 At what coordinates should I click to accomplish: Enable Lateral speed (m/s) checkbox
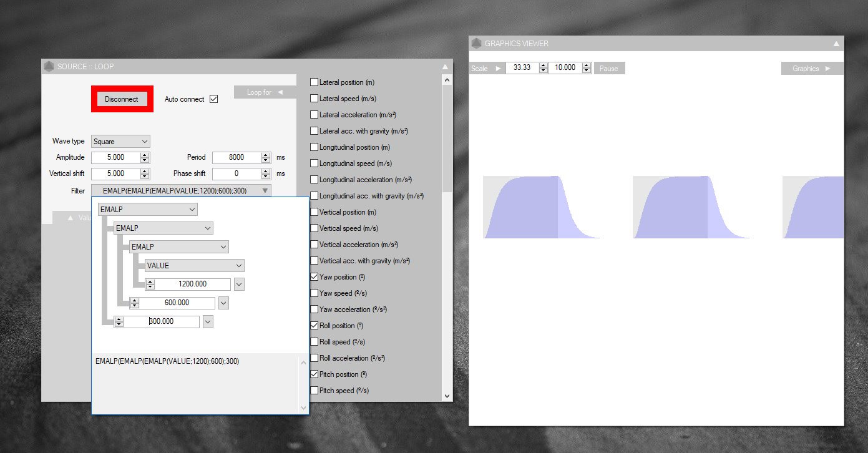tap(315, 99)
